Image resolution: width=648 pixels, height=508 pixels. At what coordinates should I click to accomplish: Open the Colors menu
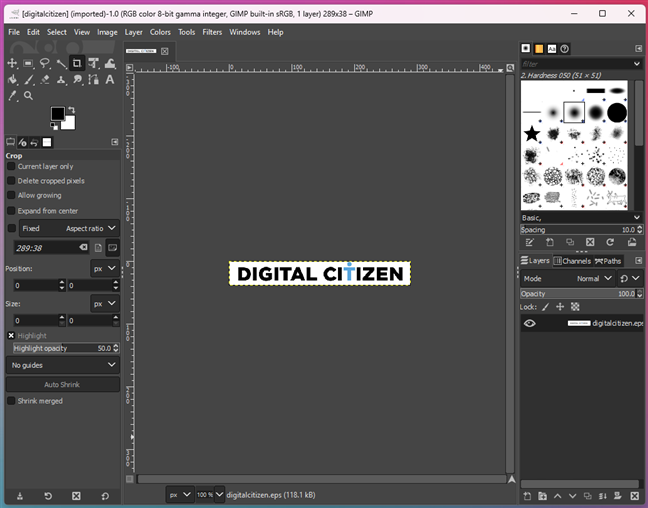click(x=160, y=32)
